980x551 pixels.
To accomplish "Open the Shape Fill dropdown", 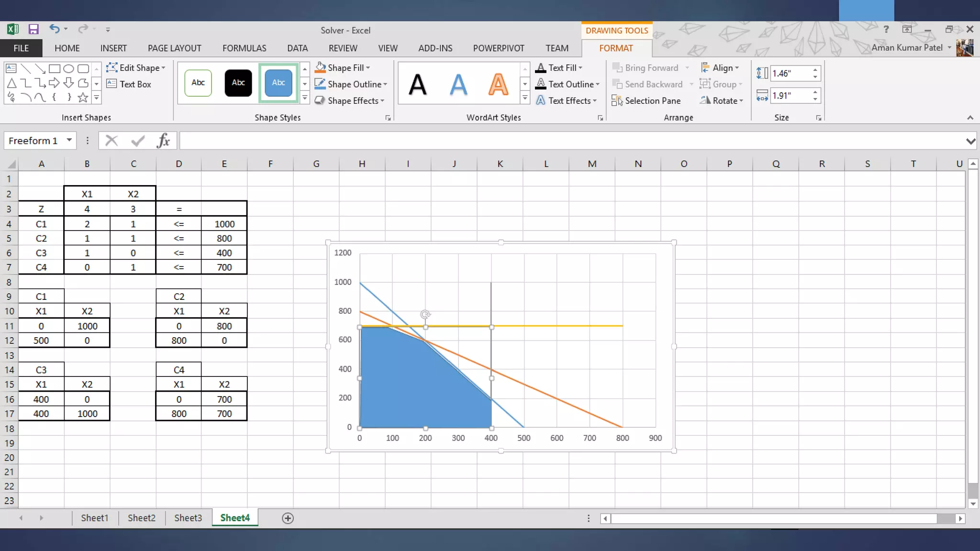I will click(367, 68).
